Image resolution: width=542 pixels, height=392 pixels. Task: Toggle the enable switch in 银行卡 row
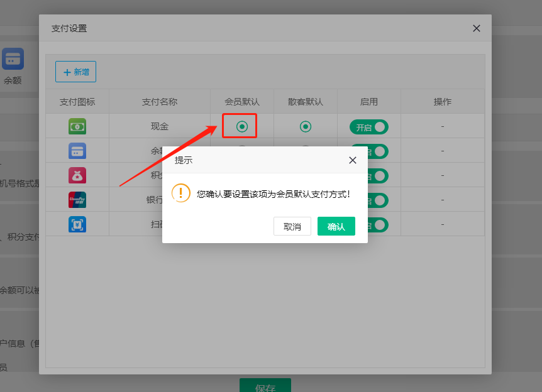(x=377, y=200)
